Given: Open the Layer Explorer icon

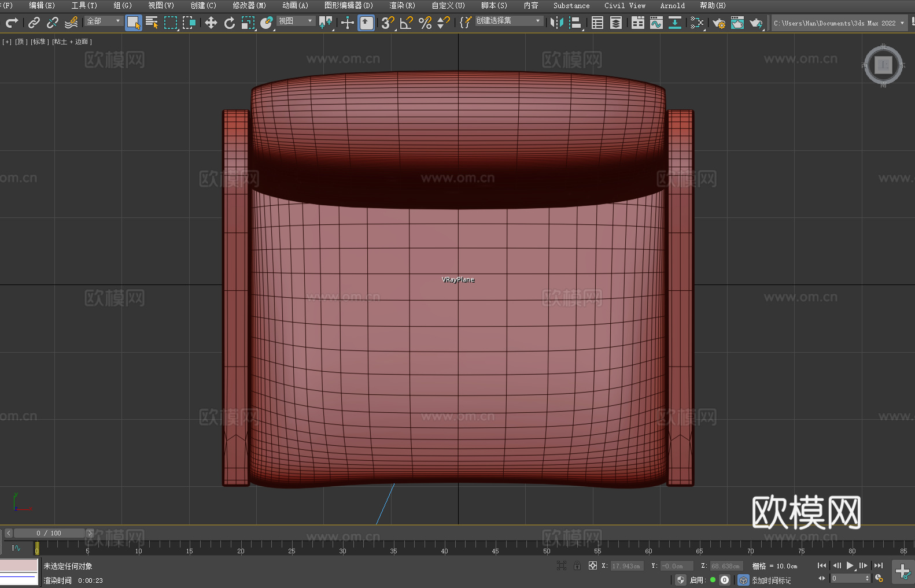Looking at the screenshot, I should (616, 23).
